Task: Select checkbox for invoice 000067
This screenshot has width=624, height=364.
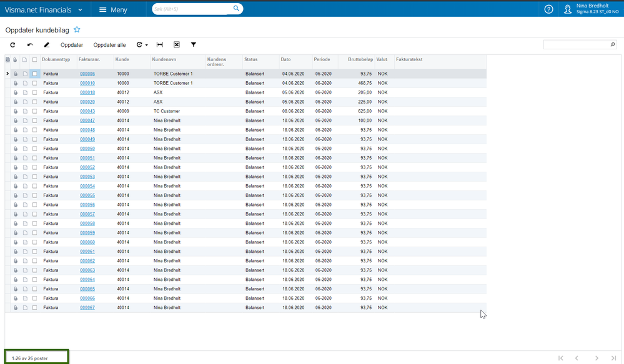Action: pyautogui.click(x=34, y=308)
